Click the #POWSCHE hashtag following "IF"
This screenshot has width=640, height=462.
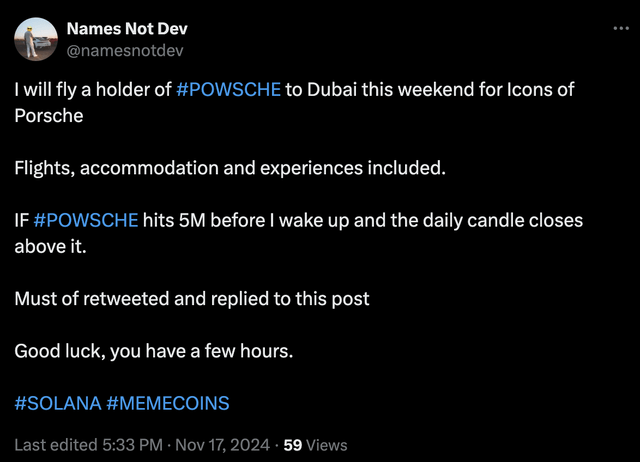pos(86,220)
